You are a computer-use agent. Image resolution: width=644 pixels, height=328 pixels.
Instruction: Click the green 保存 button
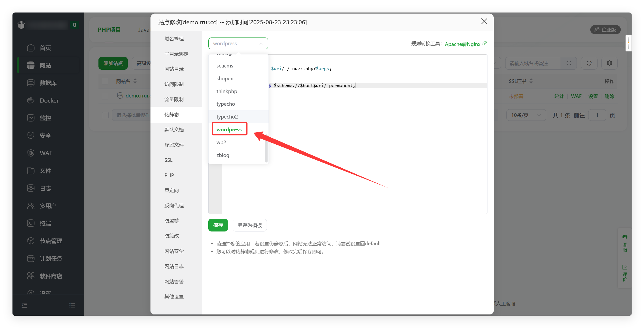(x=218, y=225)
